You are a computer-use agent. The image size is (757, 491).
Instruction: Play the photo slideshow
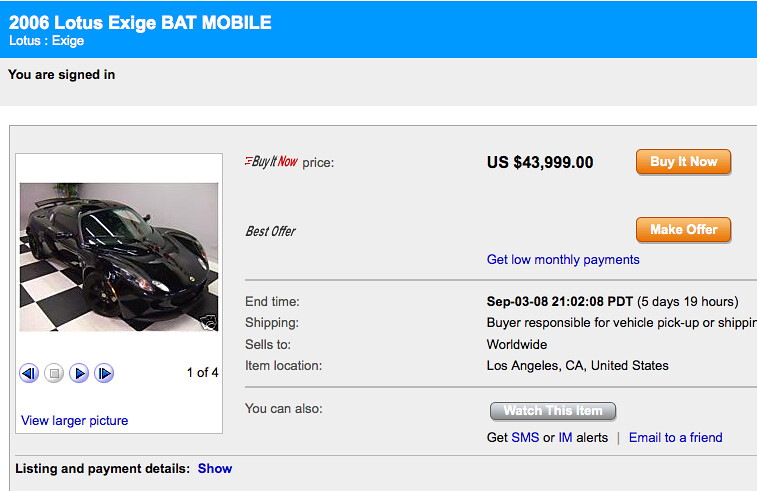tap(79, 373)
